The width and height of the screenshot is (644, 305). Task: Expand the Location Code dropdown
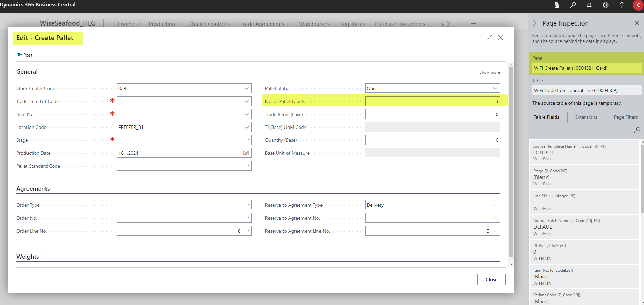click(x=246, y=127)
